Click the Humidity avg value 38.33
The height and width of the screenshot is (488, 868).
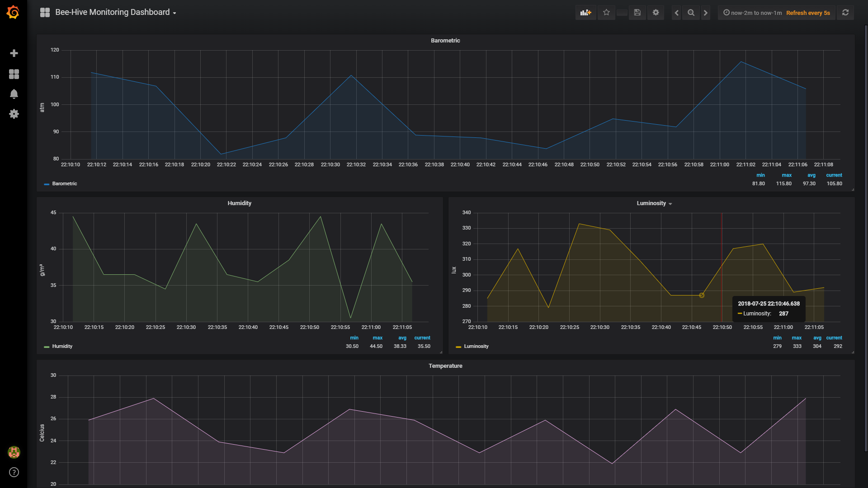pos(400,347)
